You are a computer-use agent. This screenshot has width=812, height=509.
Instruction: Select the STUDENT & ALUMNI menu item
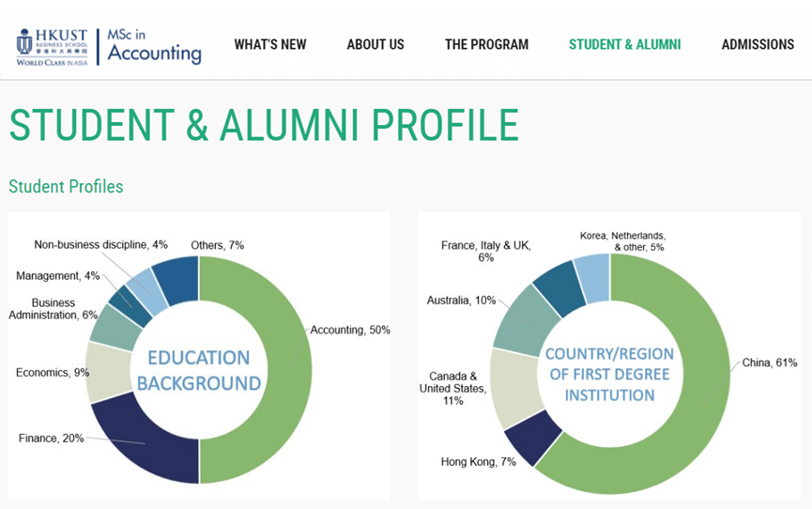click(624, 44)
